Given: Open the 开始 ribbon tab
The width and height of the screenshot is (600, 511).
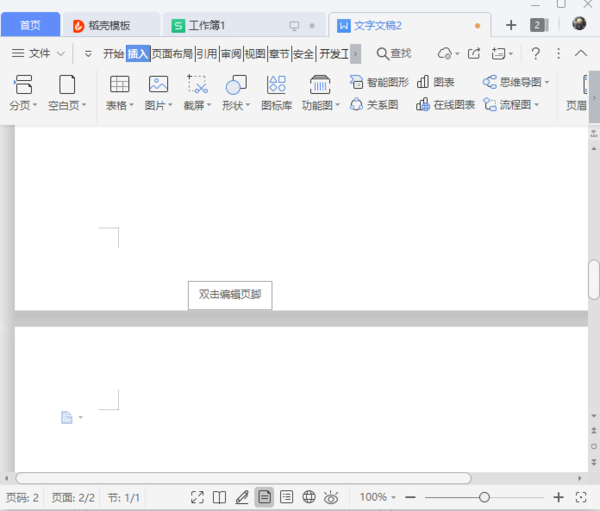Looking at the screenshot, I should coord(113,54).
